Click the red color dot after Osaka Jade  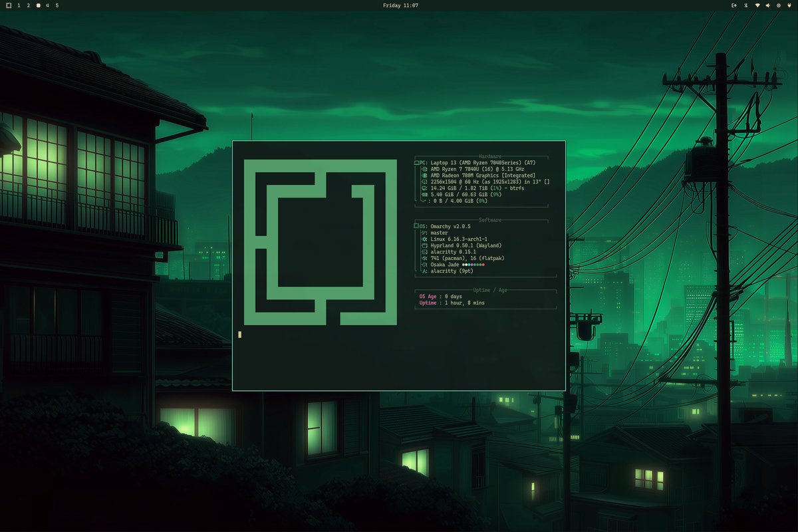click(483, 265)
